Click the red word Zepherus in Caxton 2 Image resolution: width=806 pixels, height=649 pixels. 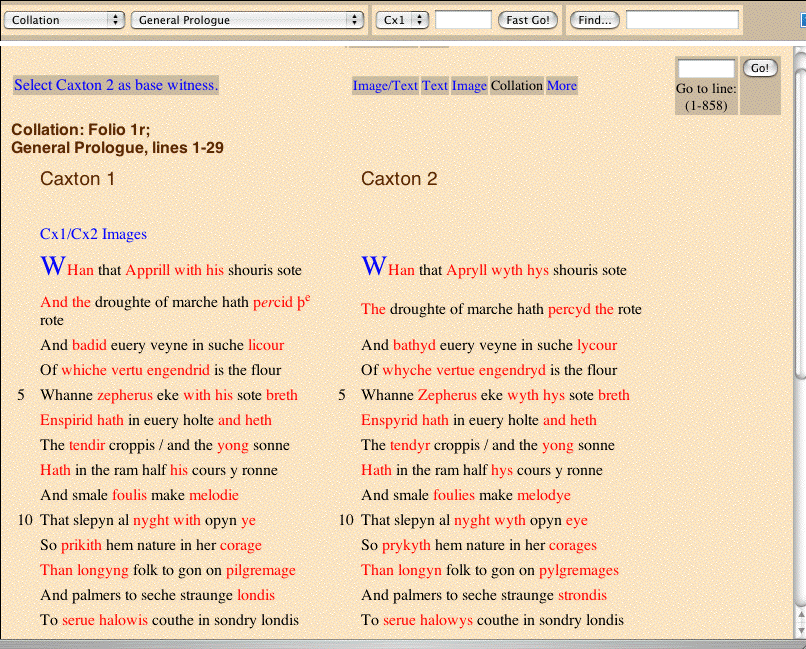click(x=447, y=395)
